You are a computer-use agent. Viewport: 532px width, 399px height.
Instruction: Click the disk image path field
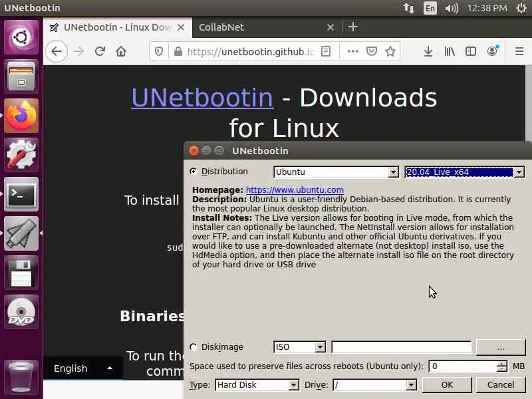click(x=402, y=346)
